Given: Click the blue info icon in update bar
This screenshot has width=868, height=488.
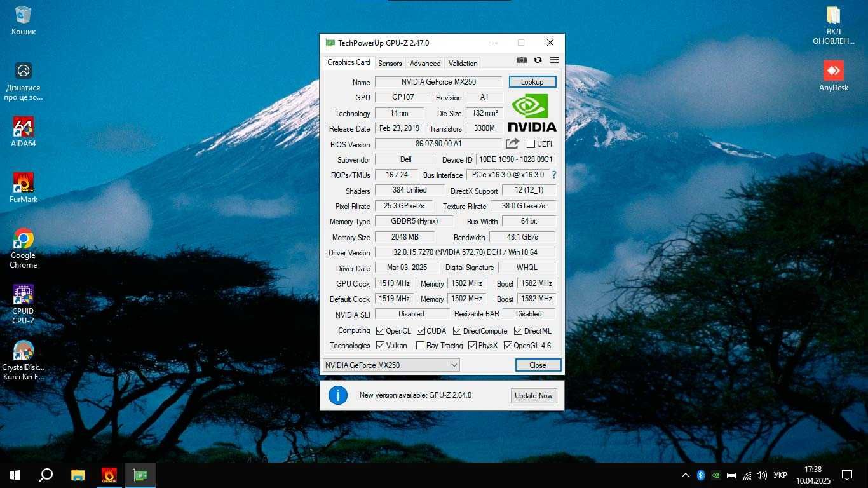Looking at the screenshot, I should click(x=338, y=395).
